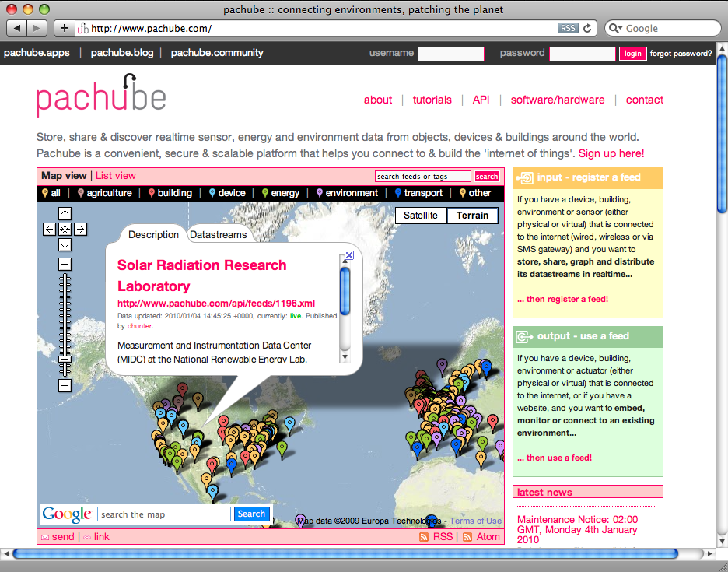Pan the map right with the arrow

(80, 229)
